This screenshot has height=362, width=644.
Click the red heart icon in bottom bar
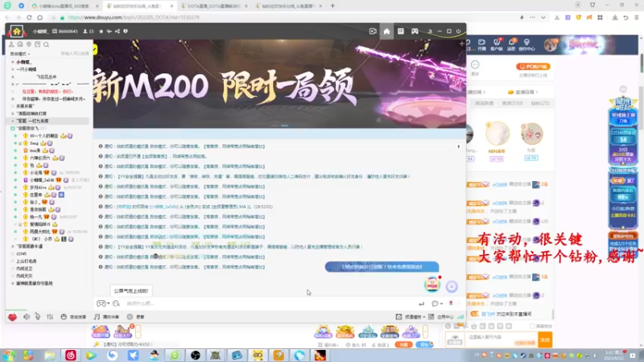pyautogui.click(x=12, y=317)
